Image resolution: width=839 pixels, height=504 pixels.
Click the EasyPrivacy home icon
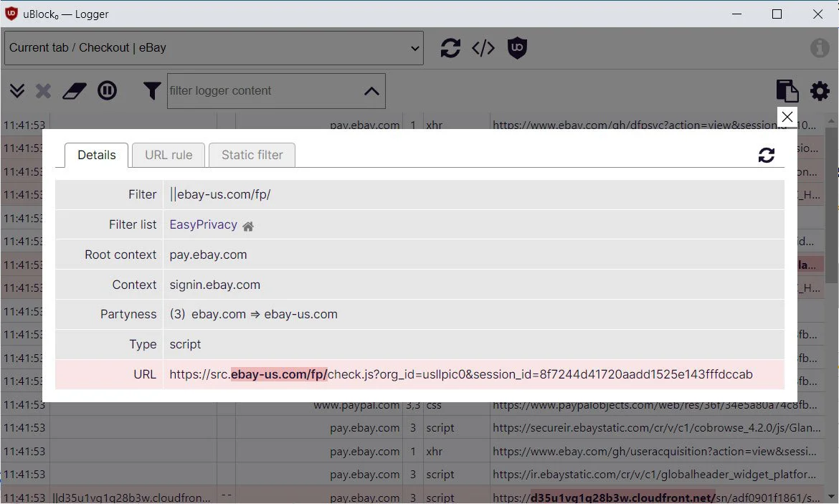247,227
